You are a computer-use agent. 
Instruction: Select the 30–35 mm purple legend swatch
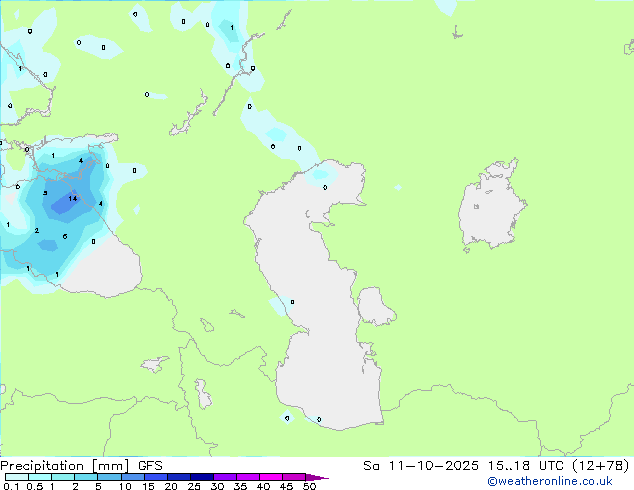pos(224,477)
